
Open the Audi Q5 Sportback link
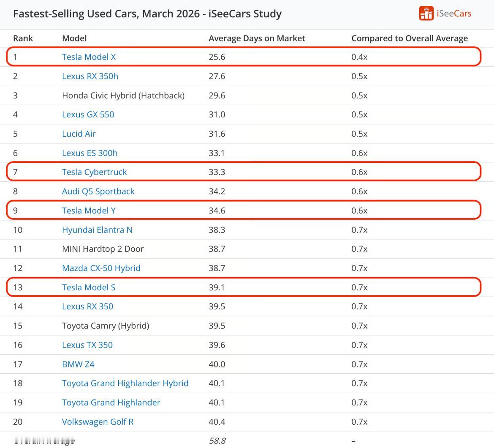(98, 192)
